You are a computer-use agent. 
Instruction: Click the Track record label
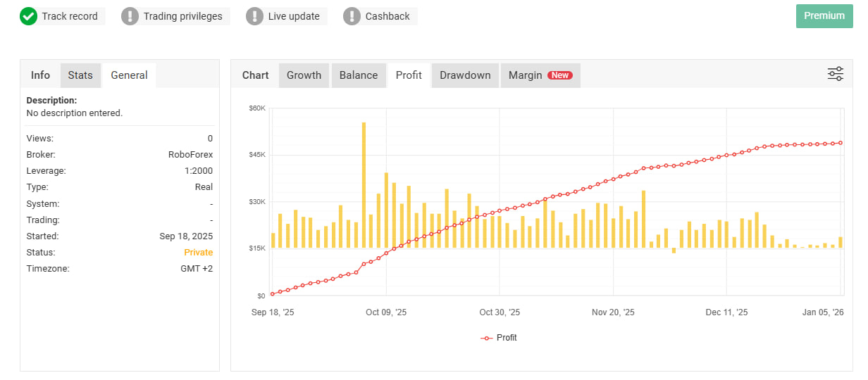(x=69, y=16)
